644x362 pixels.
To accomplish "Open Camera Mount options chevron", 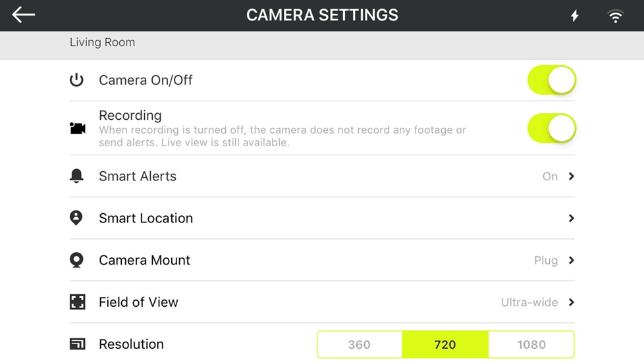I will 572,260.
